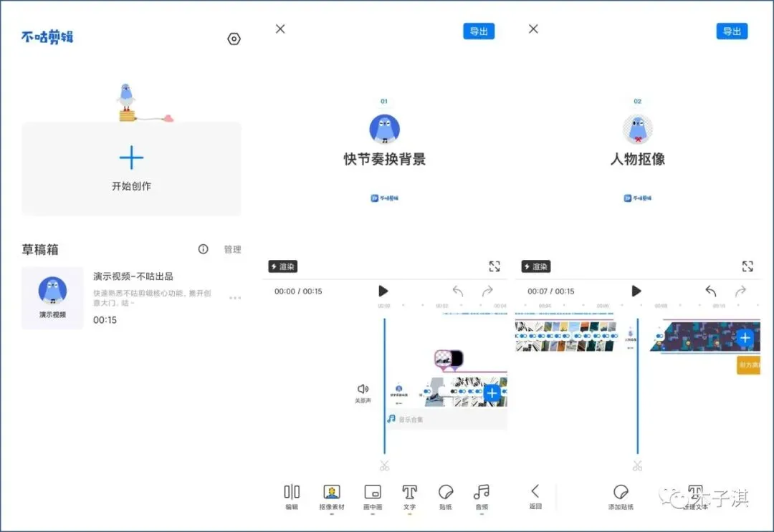Image resolution: width=774 pixels, height=532 pixels.
Task: Click scissors split icon in right editor
Action: (638, 465)
